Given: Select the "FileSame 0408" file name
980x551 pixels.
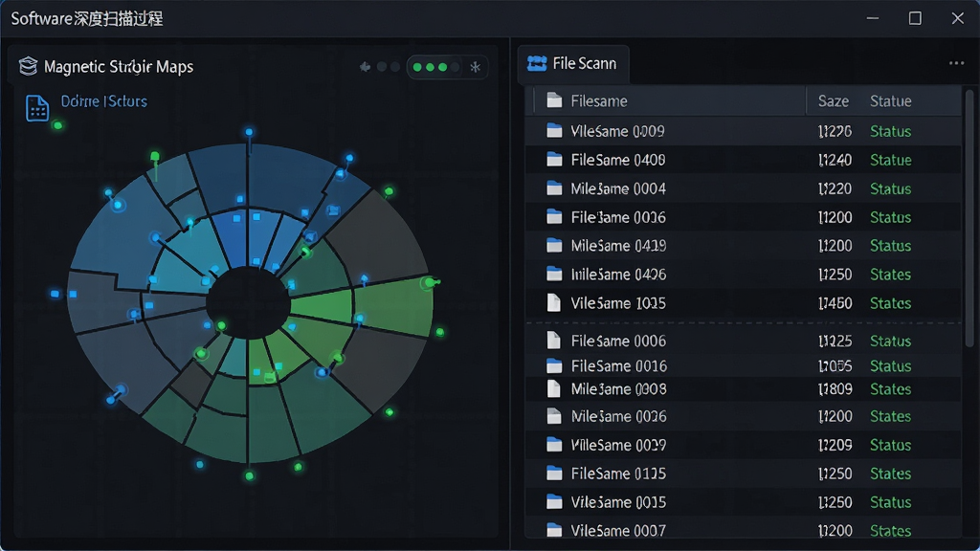Looking at the screenshot, I should pos(618,160).
